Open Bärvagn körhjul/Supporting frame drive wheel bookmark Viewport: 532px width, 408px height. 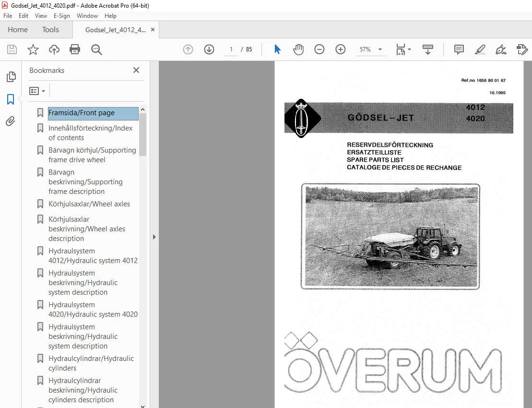tap(92, 155)
